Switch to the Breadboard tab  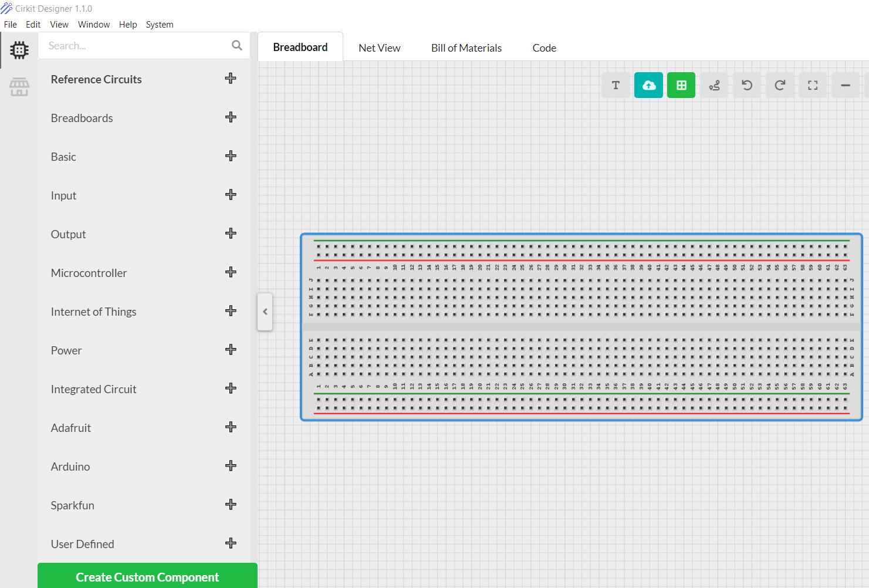(300, 47)
